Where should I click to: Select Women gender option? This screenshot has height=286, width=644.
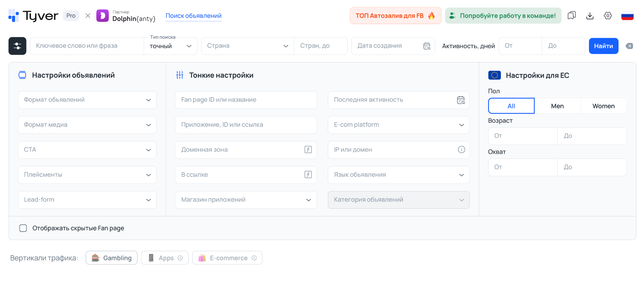point(603,106)
